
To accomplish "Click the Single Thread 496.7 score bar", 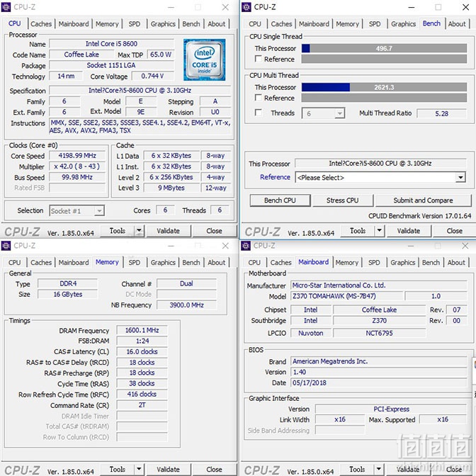I will click(384, 48).
